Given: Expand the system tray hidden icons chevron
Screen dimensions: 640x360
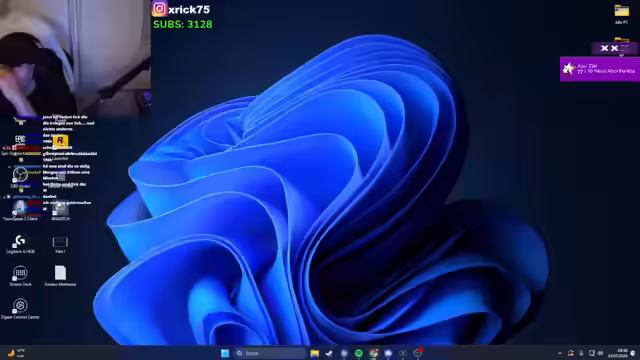Looking at the screenshot, I should [560, 353].
